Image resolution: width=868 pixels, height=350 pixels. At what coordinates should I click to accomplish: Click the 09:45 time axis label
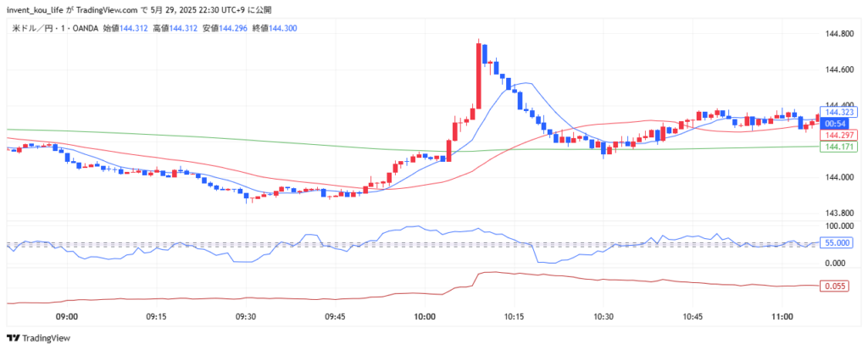coord(335,316)
